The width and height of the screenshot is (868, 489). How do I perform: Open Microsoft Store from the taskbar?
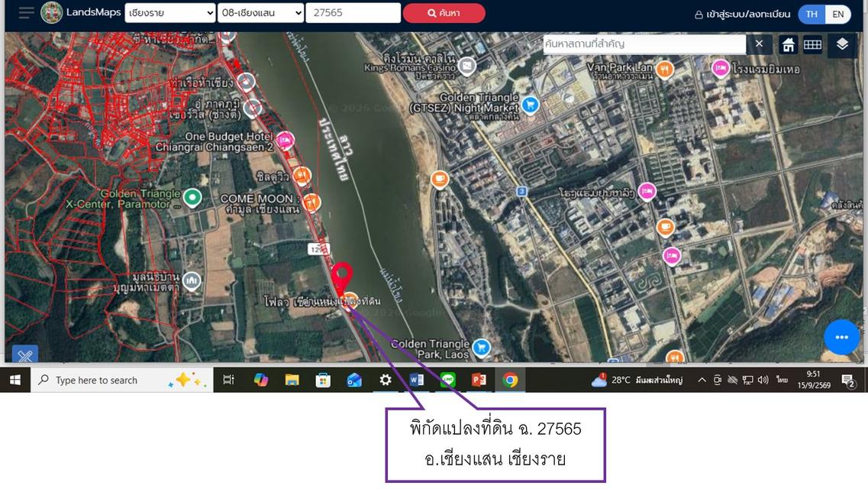pos(323,380)
